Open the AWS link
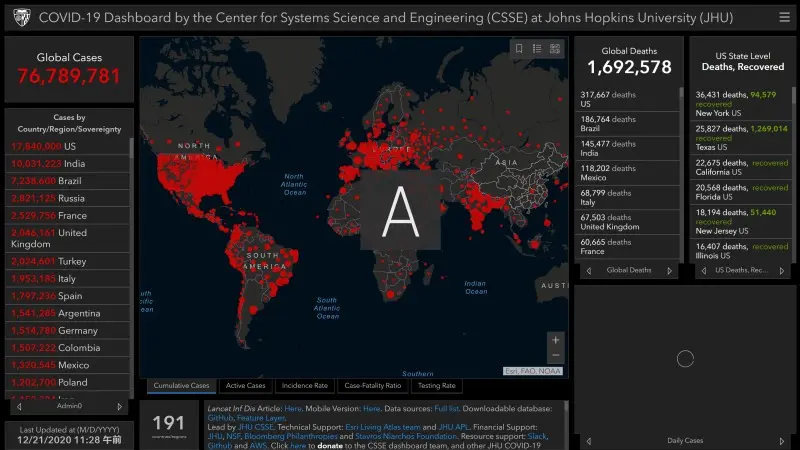 coord(258,445)
